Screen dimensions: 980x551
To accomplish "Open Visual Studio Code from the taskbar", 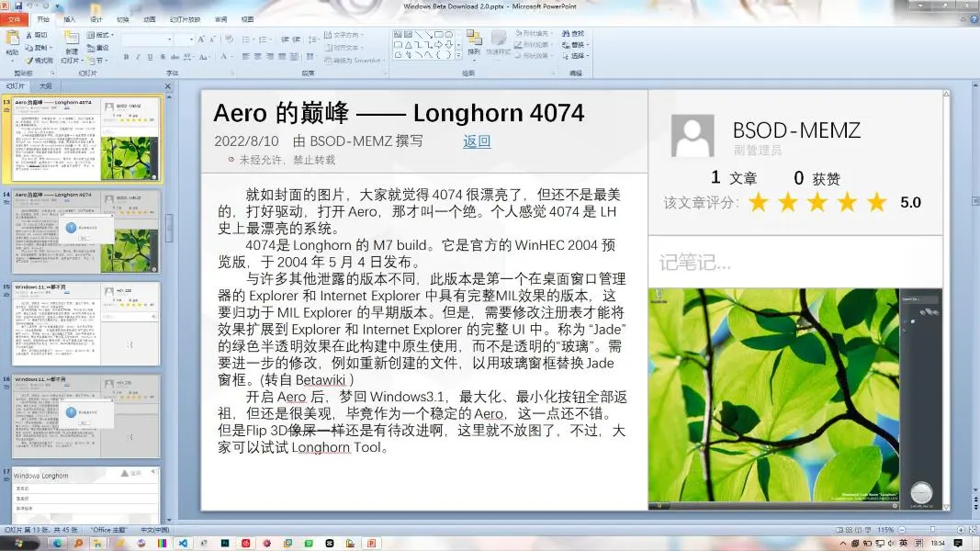I will [x=183, y=544].
